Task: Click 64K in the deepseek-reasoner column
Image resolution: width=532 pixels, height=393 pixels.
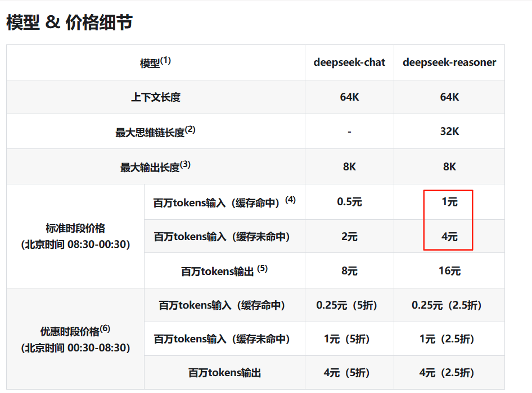Action: tap(449, 97)
